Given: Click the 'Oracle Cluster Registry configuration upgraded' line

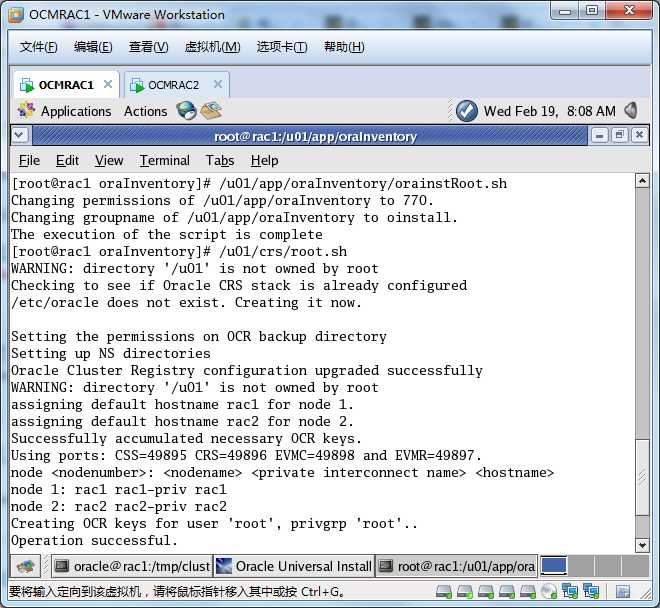Looking at the screenshot, I should click(247, 371).
